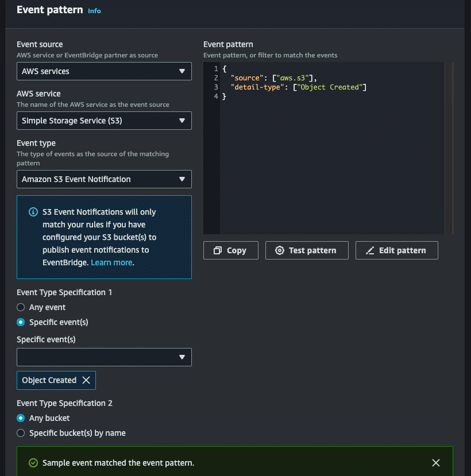Click the pencil icon on Edit pattern button

(372, 250)
